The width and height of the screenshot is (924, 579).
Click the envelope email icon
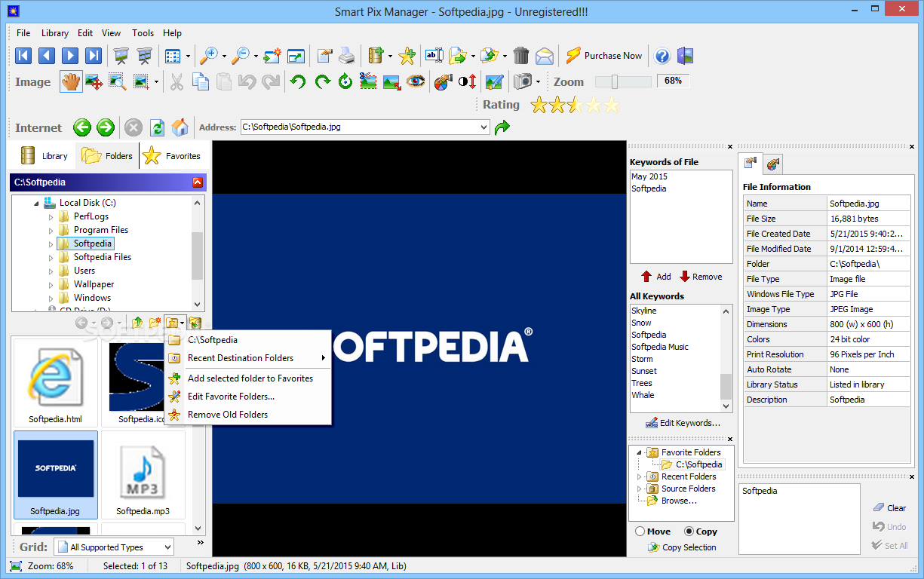coord(545,56)
